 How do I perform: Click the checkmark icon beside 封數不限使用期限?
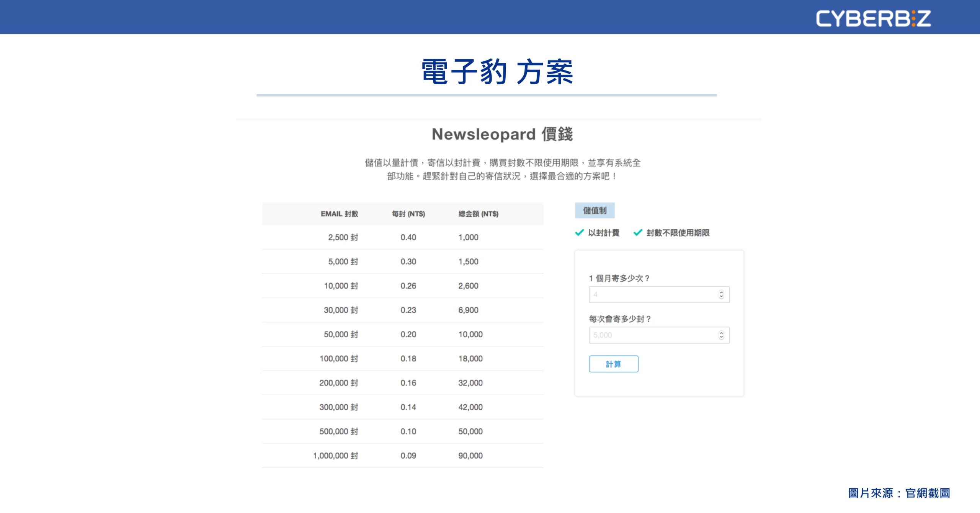[x=638, y=232]
